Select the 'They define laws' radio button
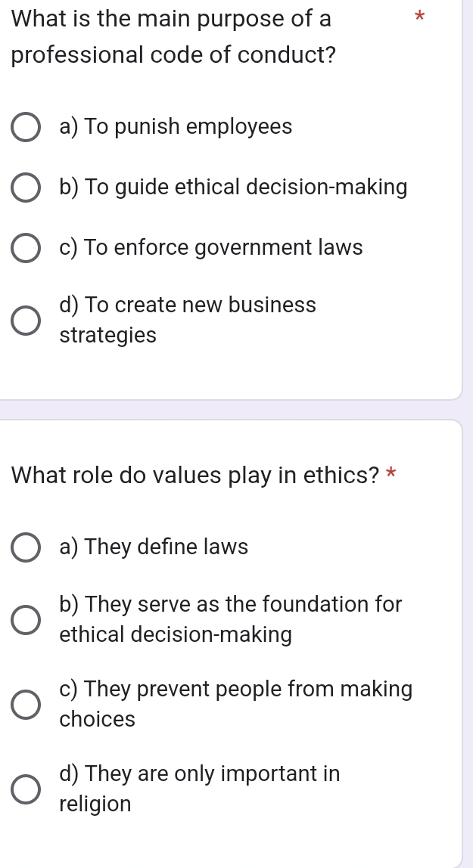 coord(26,548)
